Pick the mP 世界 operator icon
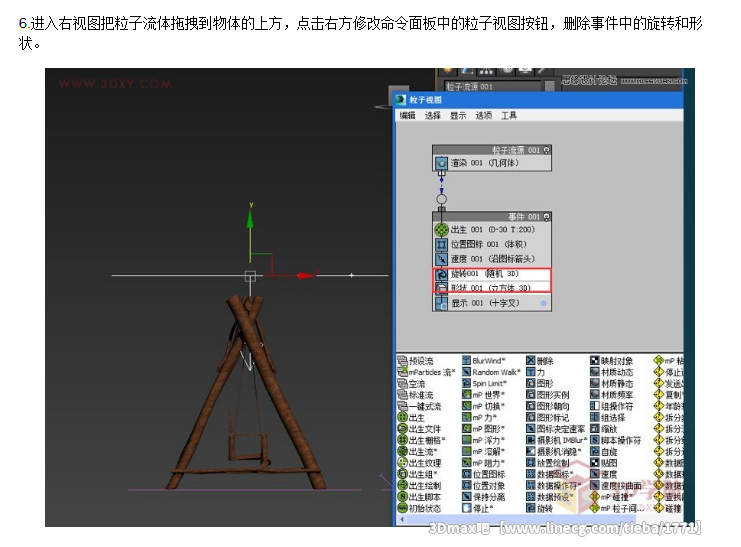This screenshot has width=741, height=547. (x=466, y=395)
